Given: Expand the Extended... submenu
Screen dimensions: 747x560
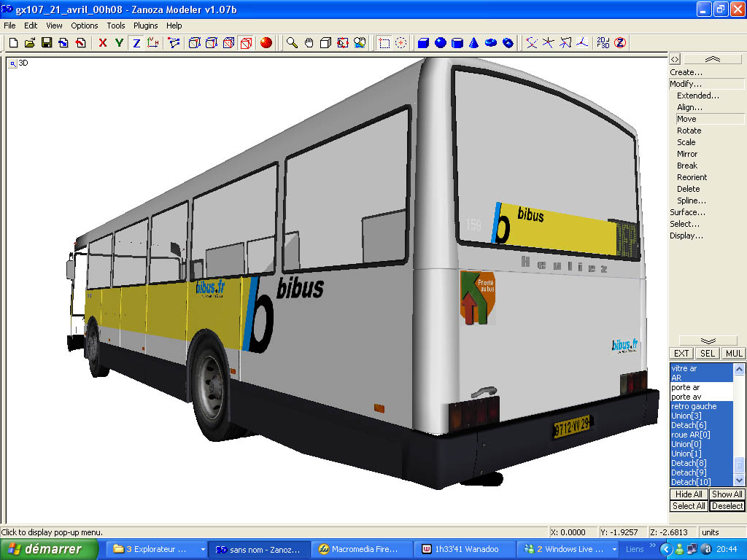Looking at the screenshot, I should coord(698,96).
